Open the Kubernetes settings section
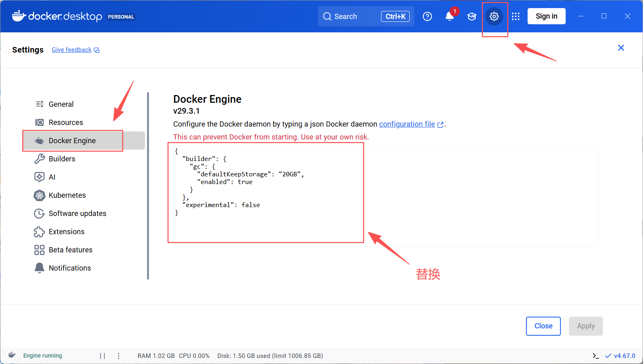643x364 pixels. 84,195
